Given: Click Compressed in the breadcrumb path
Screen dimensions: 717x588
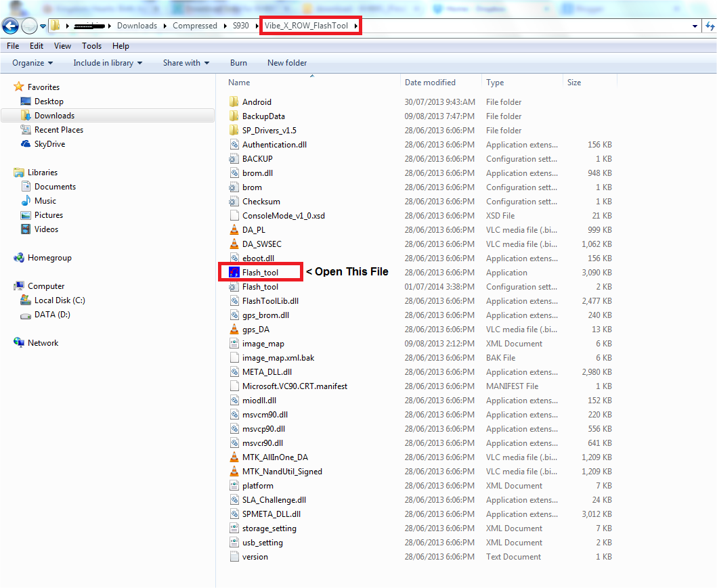Looking at the screenshot, I should [x=195, y=26].
